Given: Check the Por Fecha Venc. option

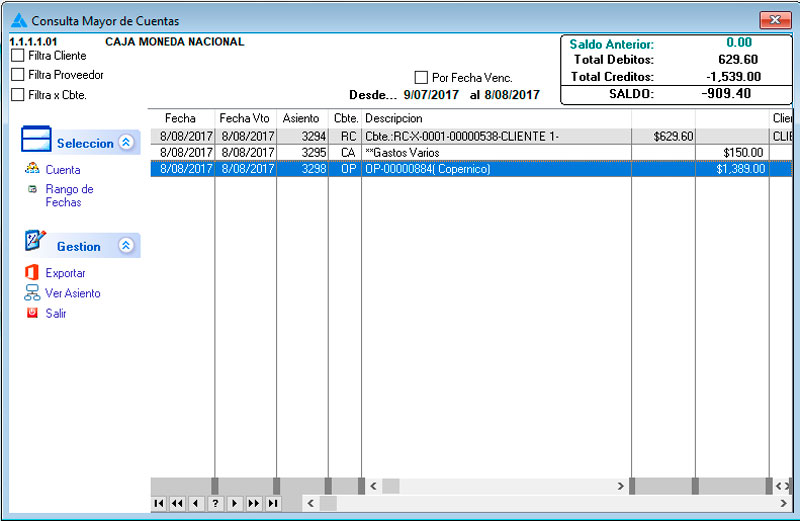Looking at the screenshot, I should (x=422, y=78).
